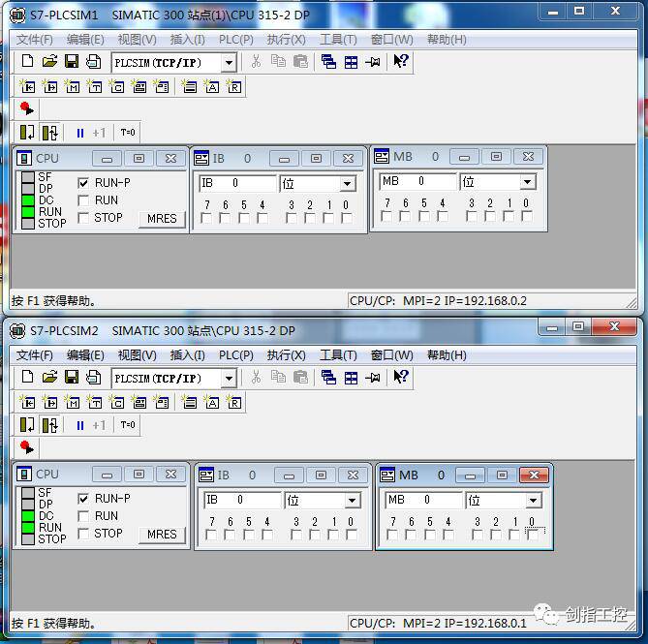The height and width of the screenshot is (644, 648).
Task: Open 帮助(H) menu in PLCSIM2
Action: pyautogui.click(x=447, y=355)
